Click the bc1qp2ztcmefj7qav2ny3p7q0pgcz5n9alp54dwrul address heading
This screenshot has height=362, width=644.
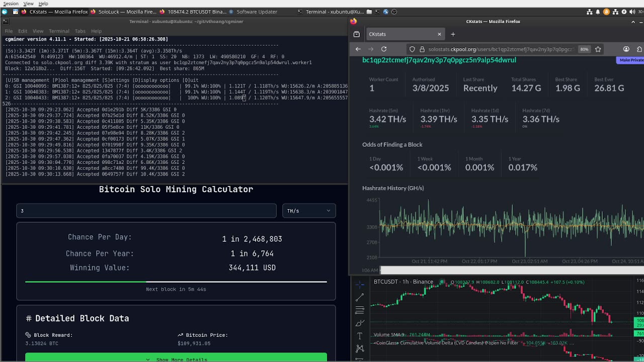(439, 60)
